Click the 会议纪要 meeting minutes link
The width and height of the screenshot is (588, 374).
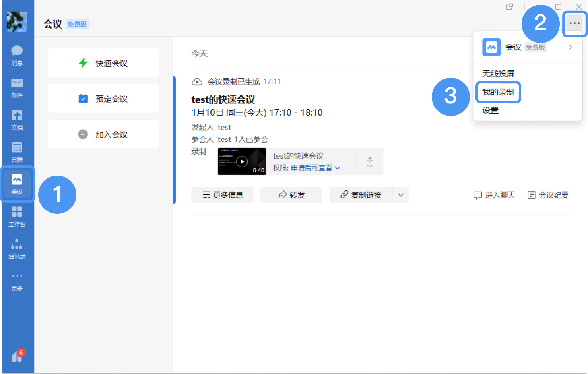pos(548,195)
